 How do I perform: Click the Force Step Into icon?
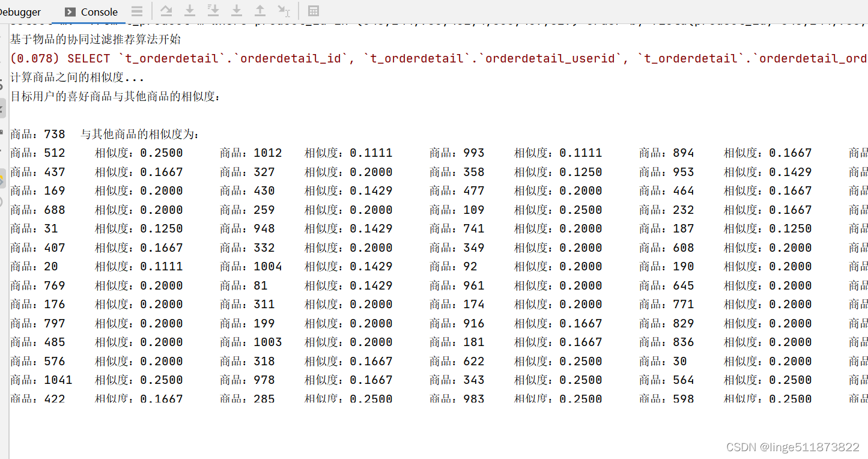click(237, 11)
